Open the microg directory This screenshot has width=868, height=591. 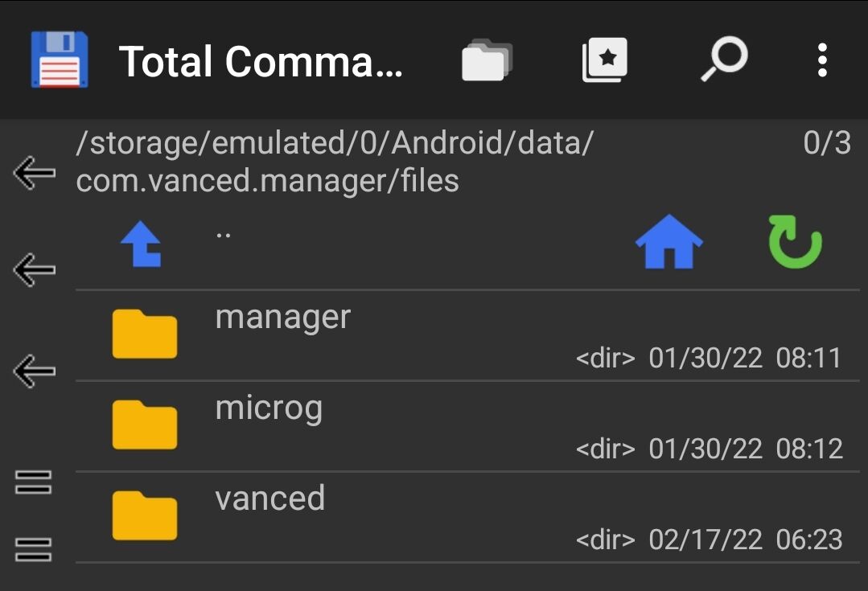tap(467, 426)
